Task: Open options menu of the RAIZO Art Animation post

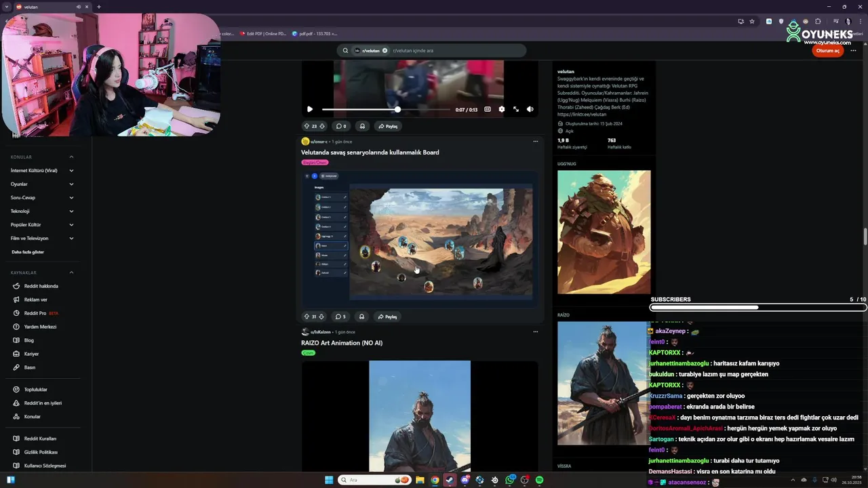Action: (x=535, y=332)
